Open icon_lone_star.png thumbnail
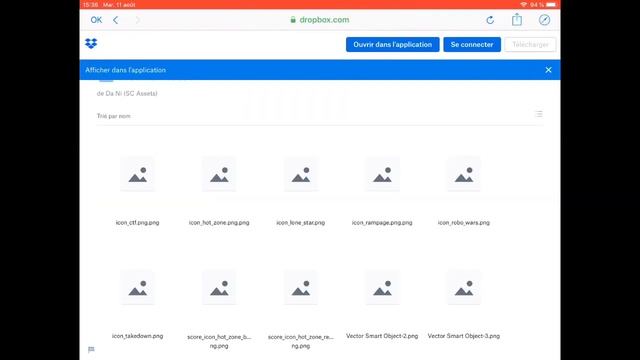This screenshot has width=640, height=360. coord(301,174)
